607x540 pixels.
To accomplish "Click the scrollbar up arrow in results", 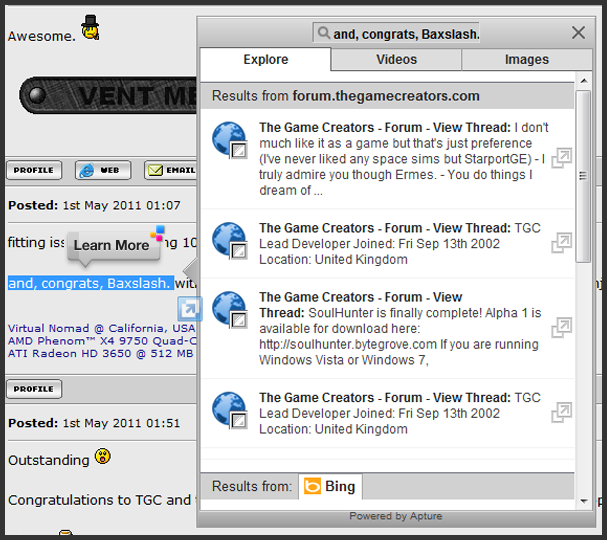I will click(584, 81).
